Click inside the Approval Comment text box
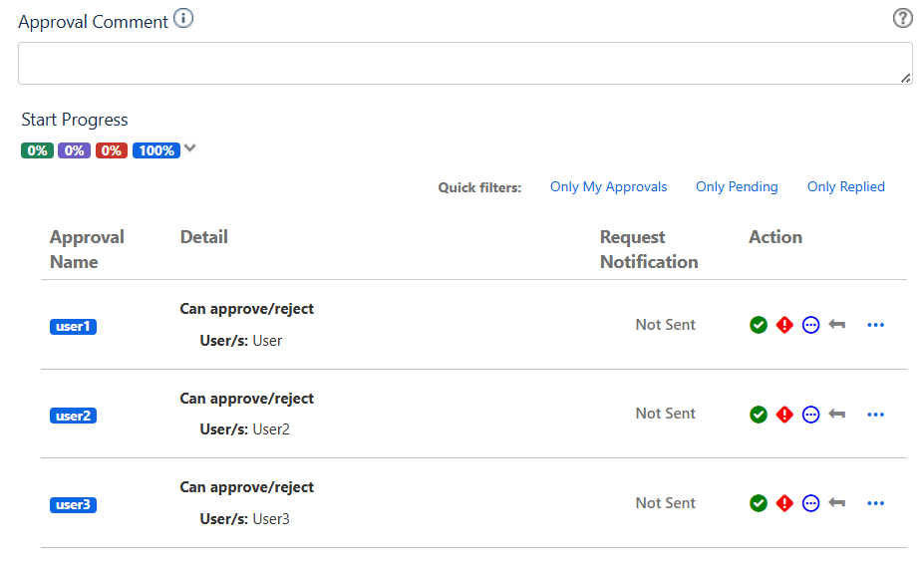 (x=464, y=63)
